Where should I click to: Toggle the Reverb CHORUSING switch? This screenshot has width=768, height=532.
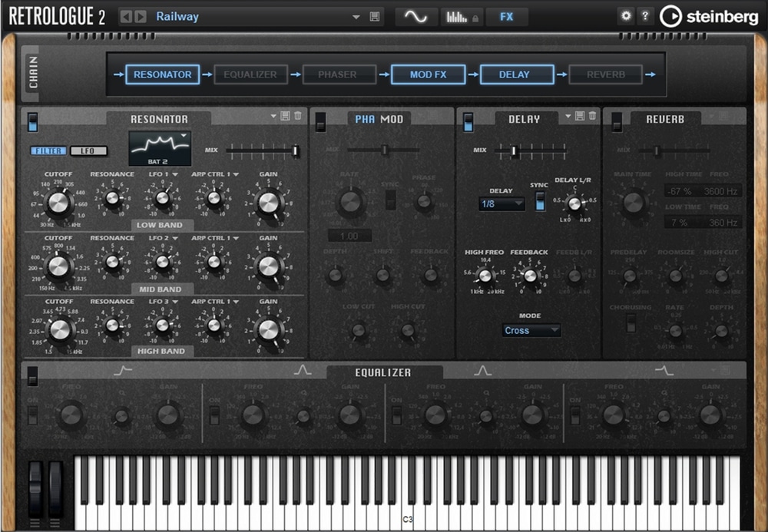click(631, 323)
